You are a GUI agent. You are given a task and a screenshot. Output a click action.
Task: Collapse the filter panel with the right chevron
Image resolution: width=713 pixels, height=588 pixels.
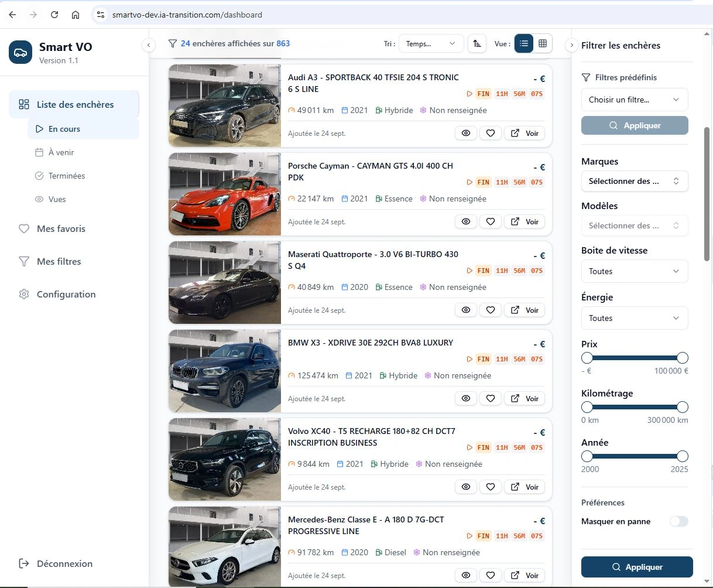coord(572,45)
